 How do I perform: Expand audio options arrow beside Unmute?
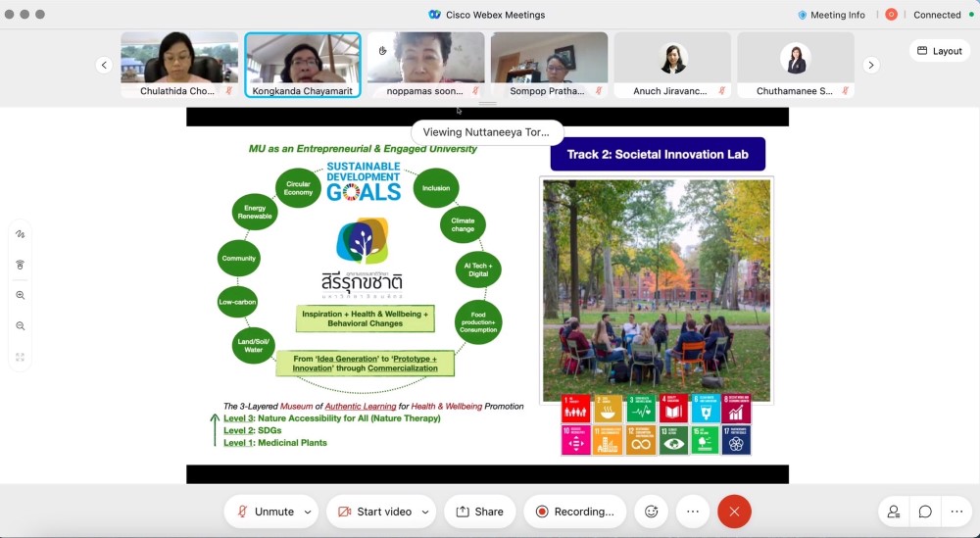pyautogui.click(x=308, y=512)
